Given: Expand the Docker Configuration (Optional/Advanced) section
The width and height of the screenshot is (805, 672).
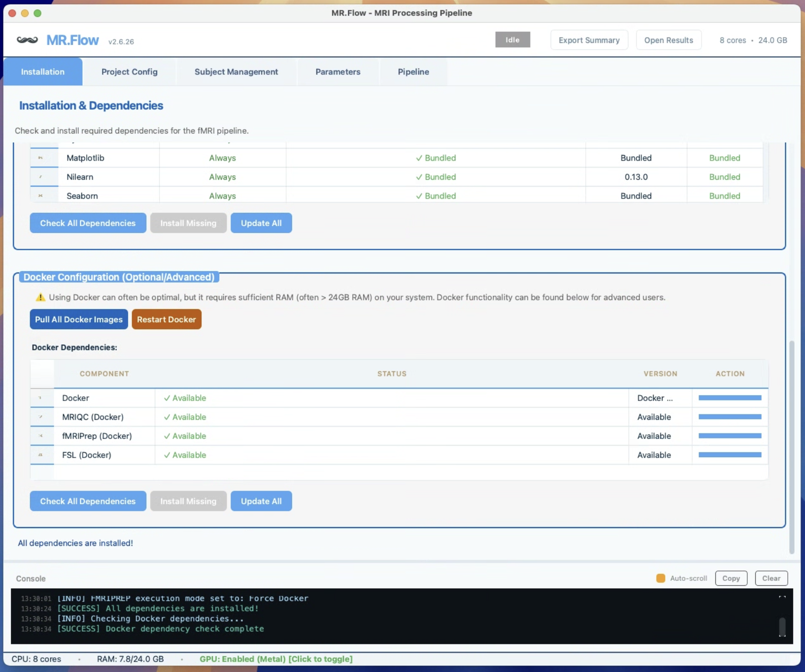Looking at the screenshot, I should pos(119,277).
